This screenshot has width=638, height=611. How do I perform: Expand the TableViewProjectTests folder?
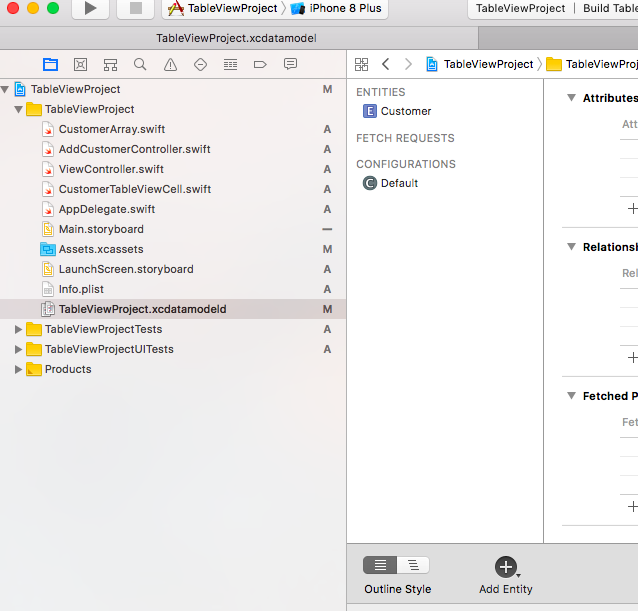tap(19, 329)
